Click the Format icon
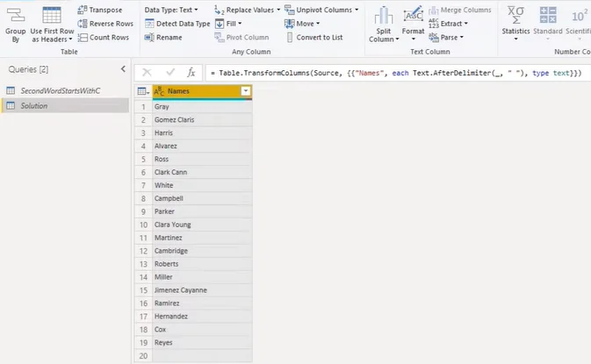 point(413,15)
